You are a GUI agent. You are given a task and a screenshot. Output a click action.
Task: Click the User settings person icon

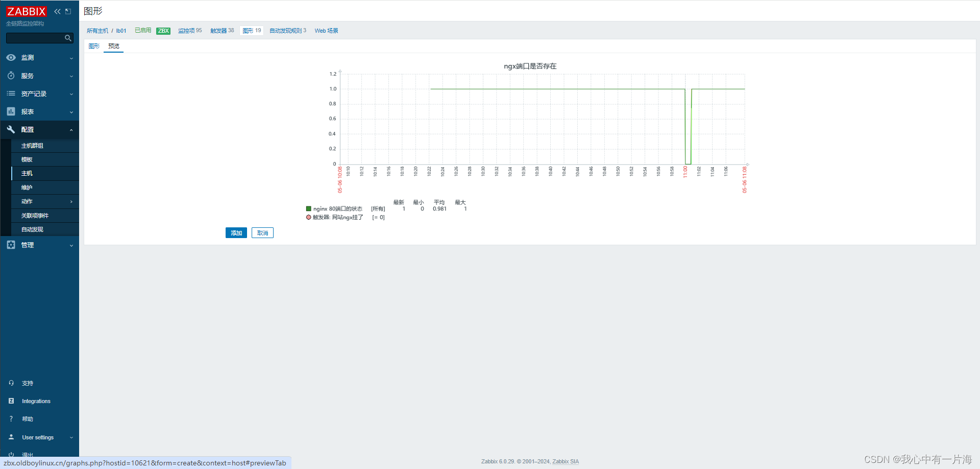[11, 437]
